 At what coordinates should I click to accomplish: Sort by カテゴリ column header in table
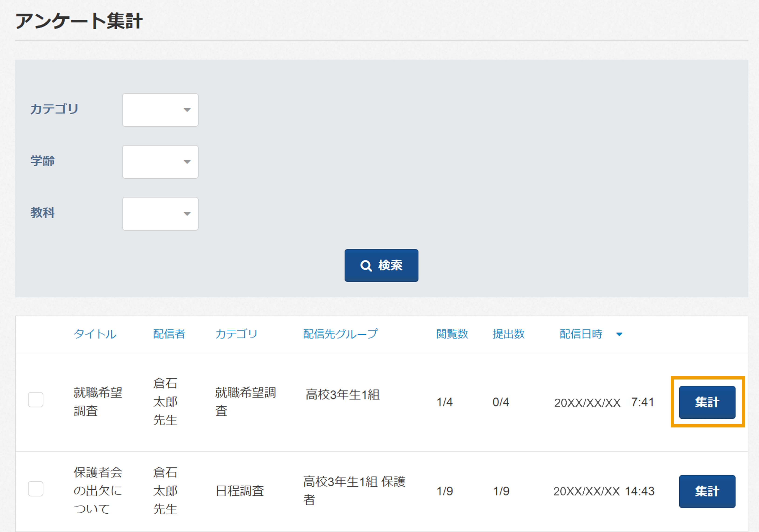(x=236, y=334)
